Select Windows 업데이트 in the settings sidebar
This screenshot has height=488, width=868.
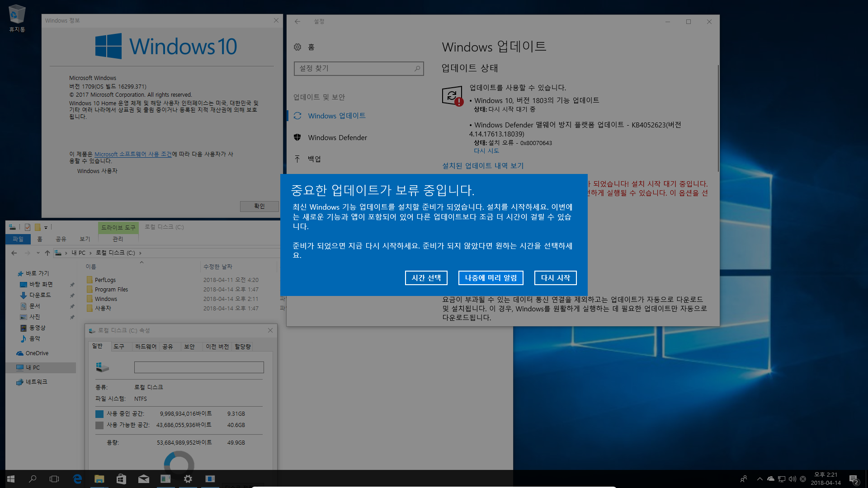coord(337,116)
